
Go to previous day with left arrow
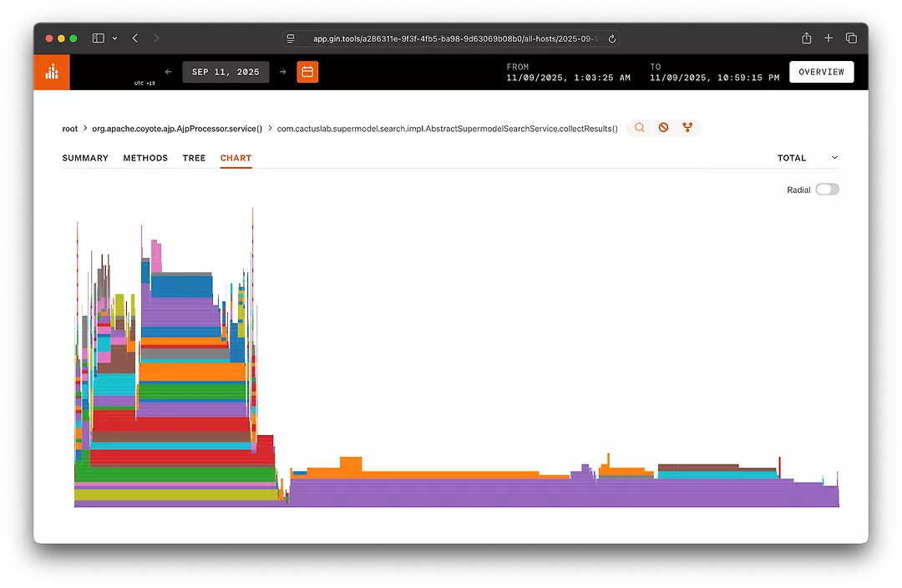click(x=168, y=72)
